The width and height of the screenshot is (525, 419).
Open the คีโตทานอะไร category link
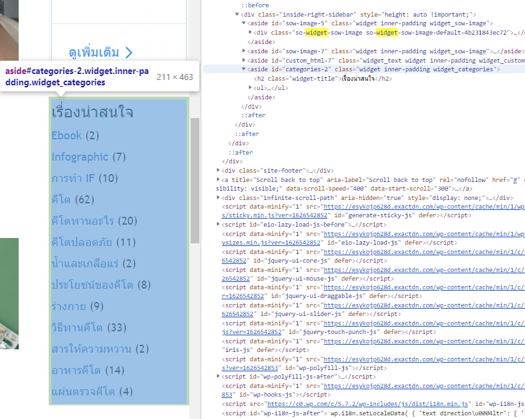coord(83,221)
